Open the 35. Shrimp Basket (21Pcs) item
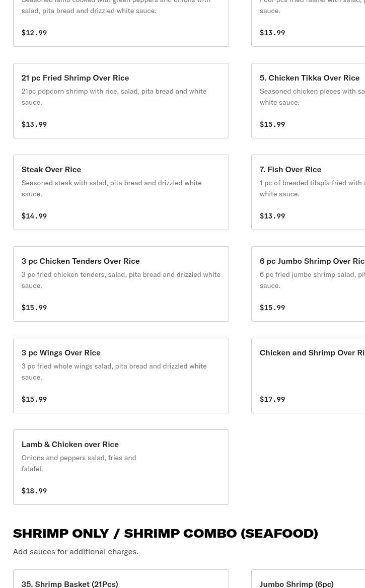Screen dimensions: 365x588 click(x=69, y=583)
